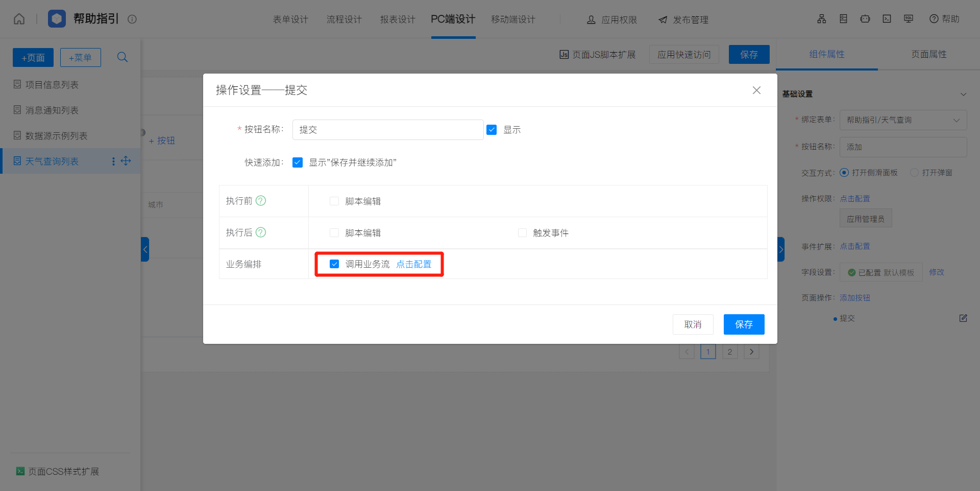Image resolution: width=980 pixels, height=491 pixels.
Task: Click 应用管理员 tag
Action: point(866,219)
